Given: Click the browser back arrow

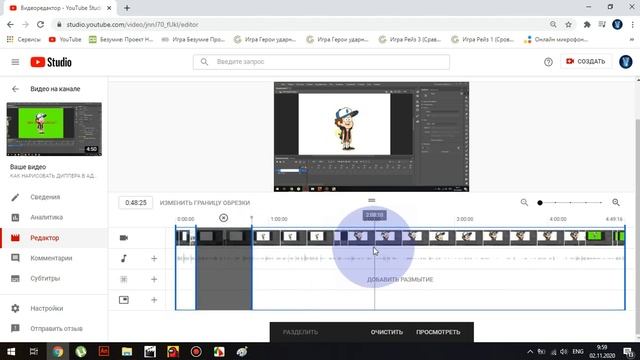Looking at the screenshot, I should pos(10,24).
